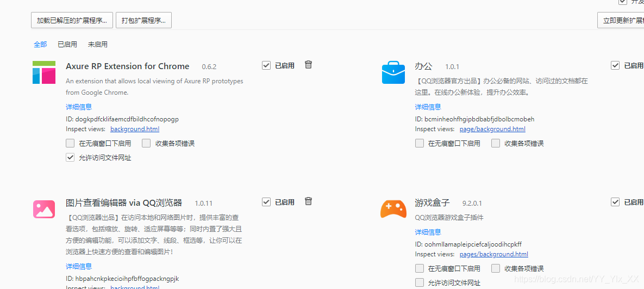This screenshot has width=644, height=289.
Task: Check 收集各项错误 for 游戏盒子
Action: point(496,268)
